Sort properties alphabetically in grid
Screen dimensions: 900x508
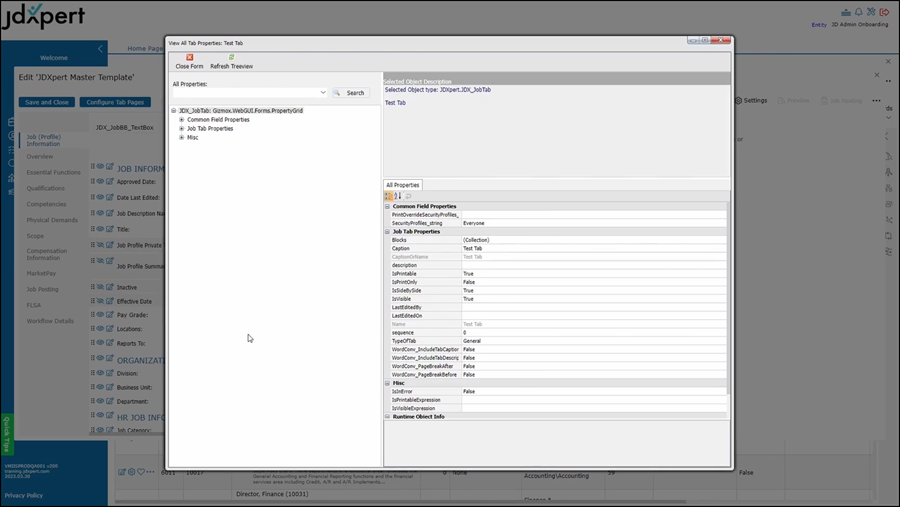[398, 196]
